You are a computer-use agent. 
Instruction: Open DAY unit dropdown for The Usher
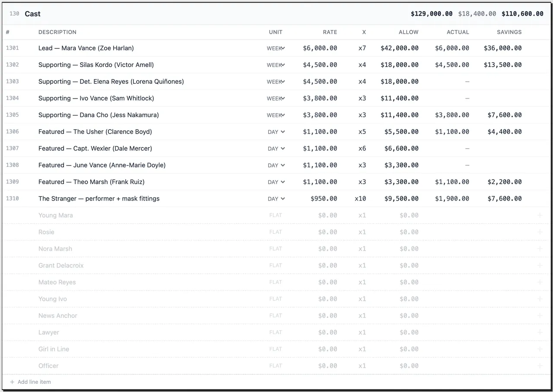pyautogui.click(x=276, y=132)
